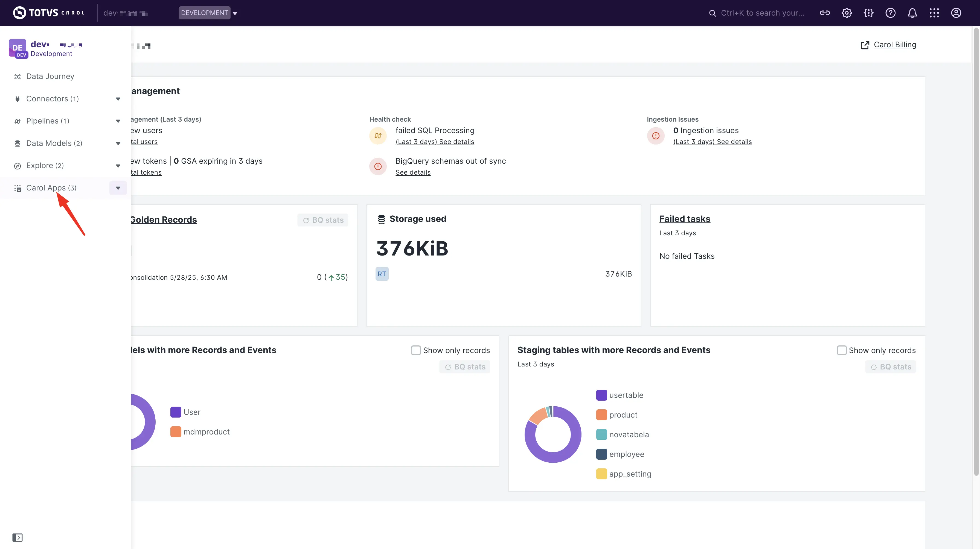The image size is (980, 549).
Task: Expand the Connectors submenu arrow
Action: pyautogui.click(x=118, y=99)
